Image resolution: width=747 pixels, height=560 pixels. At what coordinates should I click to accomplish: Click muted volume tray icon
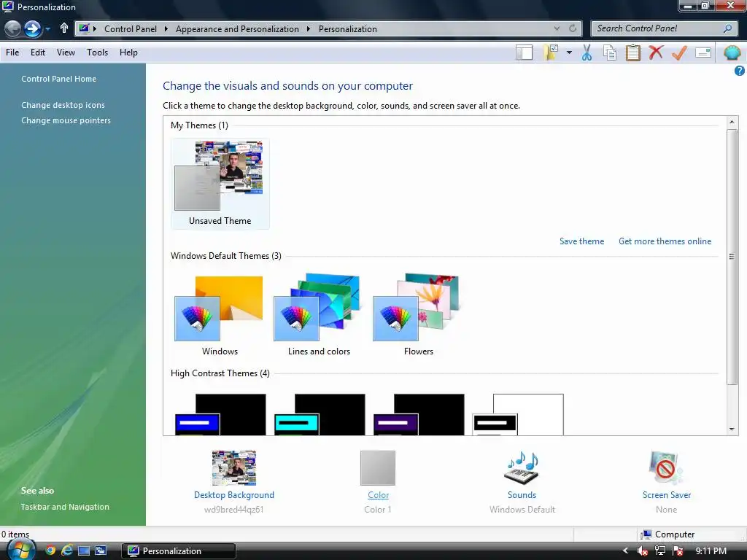[643, 551]
